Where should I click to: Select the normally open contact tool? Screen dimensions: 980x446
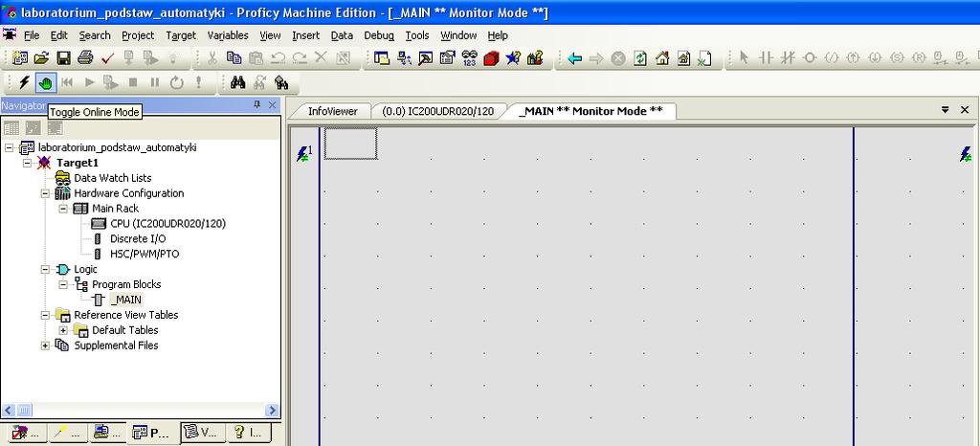click(766, 58)
